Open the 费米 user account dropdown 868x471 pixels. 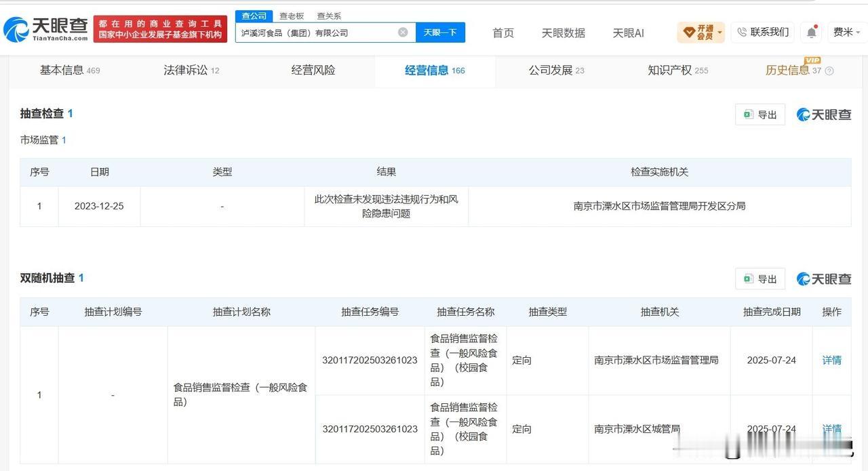(x=847, y=32)
